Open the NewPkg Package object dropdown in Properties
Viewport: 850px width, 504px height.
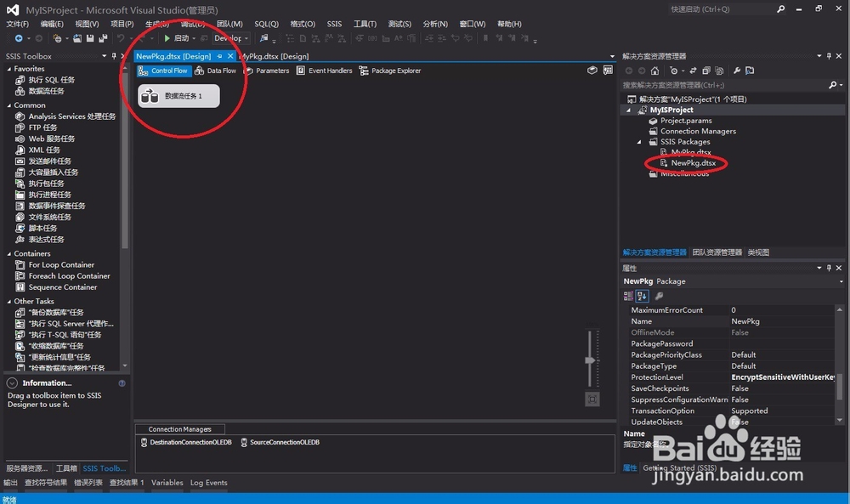point(841,281)
